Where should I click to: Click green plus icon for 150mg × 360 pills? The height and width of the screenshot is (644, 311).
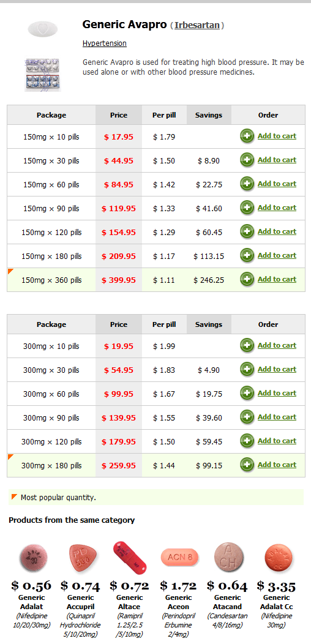[x=247, y=279]
